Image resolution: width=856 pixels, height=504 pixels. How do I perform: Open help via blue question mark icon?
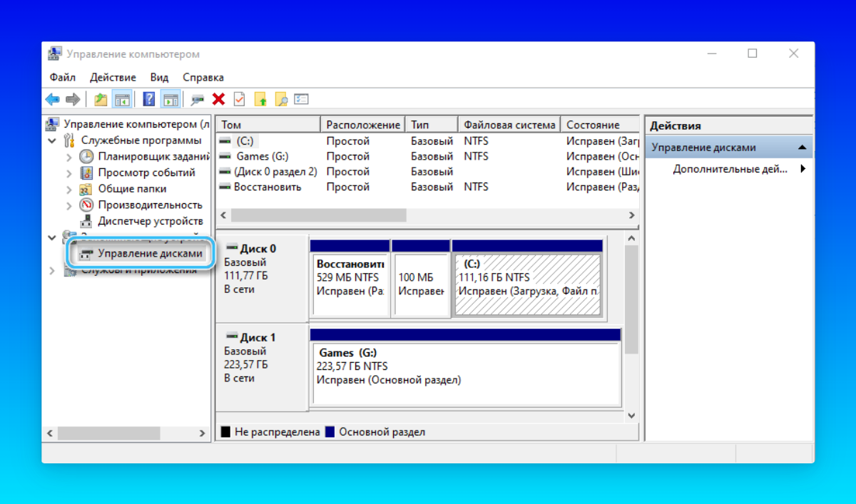[149, 99]
